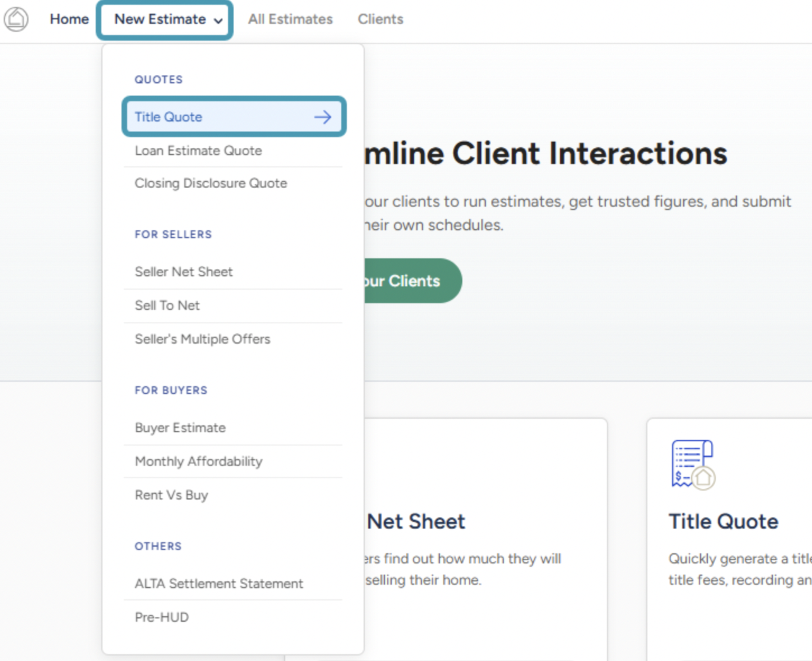Select Seller's Multiple Offers entry
The height and width of the screenshot is (661, 812).
pyautogui.click(x=202, y=339)
